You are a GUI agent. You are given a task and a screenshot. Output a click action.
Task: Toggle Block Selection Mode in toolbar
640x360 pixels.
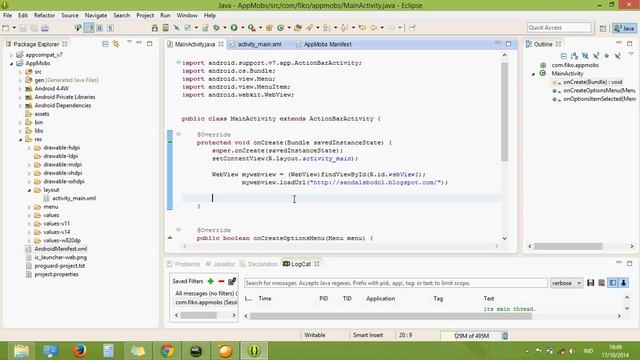(x=100, y=28)
